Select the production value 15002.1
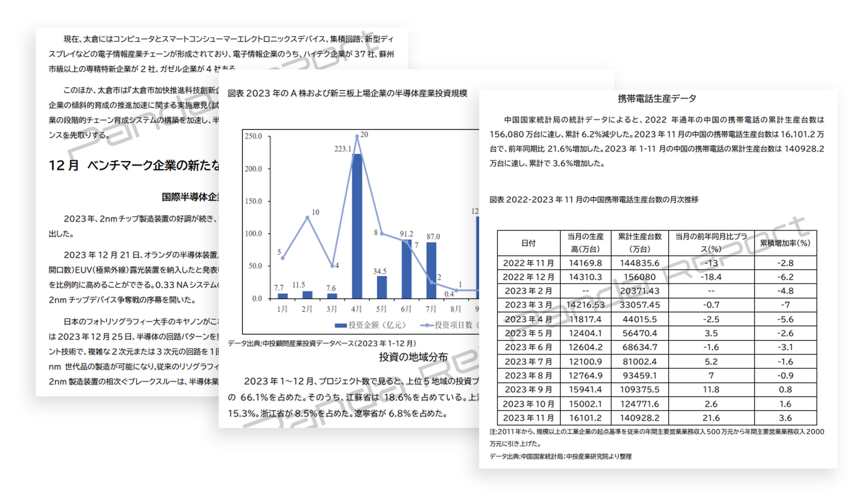Screen dimensions: 868x497 pos(585,404)
